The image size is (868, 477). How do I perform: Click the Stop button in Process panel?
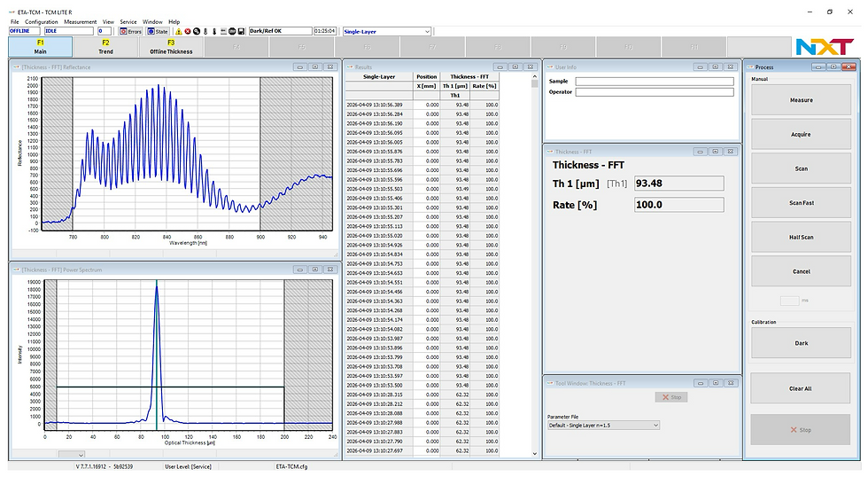pyautogui.click(x=800, y=430)
